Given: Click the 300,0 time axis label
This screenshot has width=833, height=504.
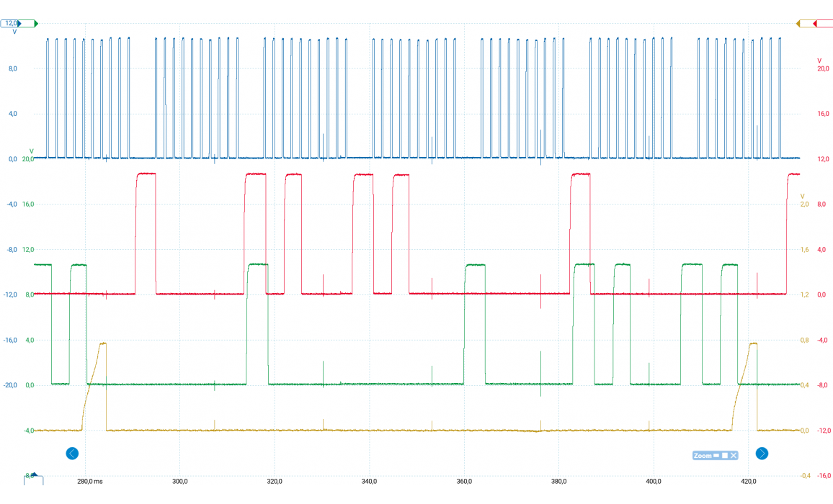Looking at the screenshot, I should point(180,481).
